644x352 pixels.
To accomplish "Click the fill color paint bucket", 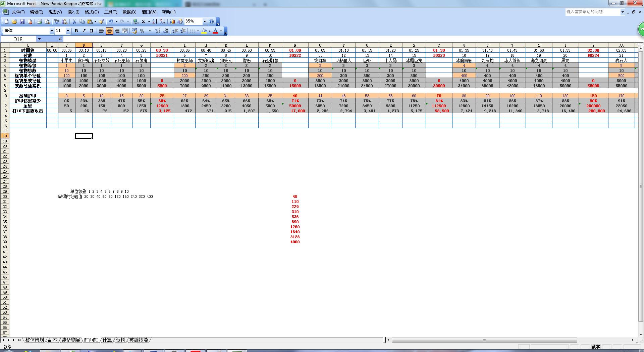I will pyautogui.click(x=204, y=31).
